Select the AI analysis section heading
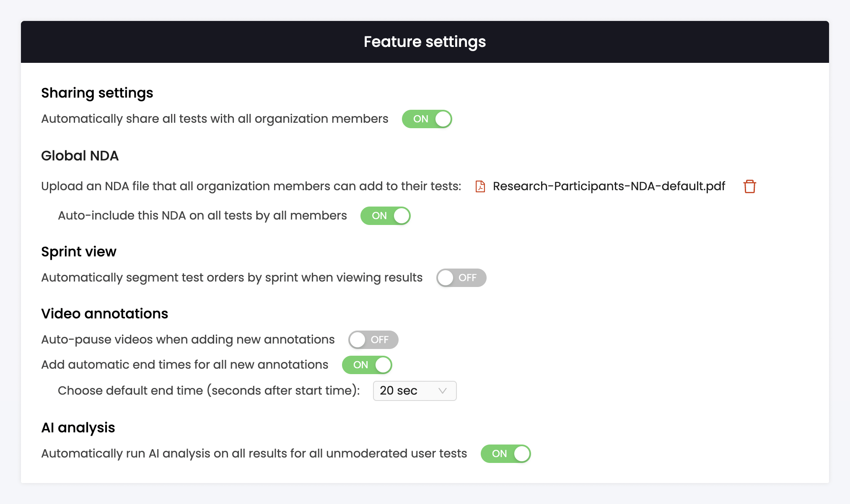 pos(78,428)
